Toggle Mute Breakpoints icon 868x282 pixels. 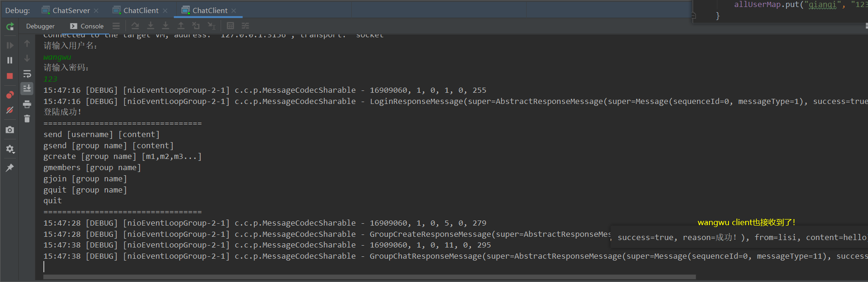10,110
